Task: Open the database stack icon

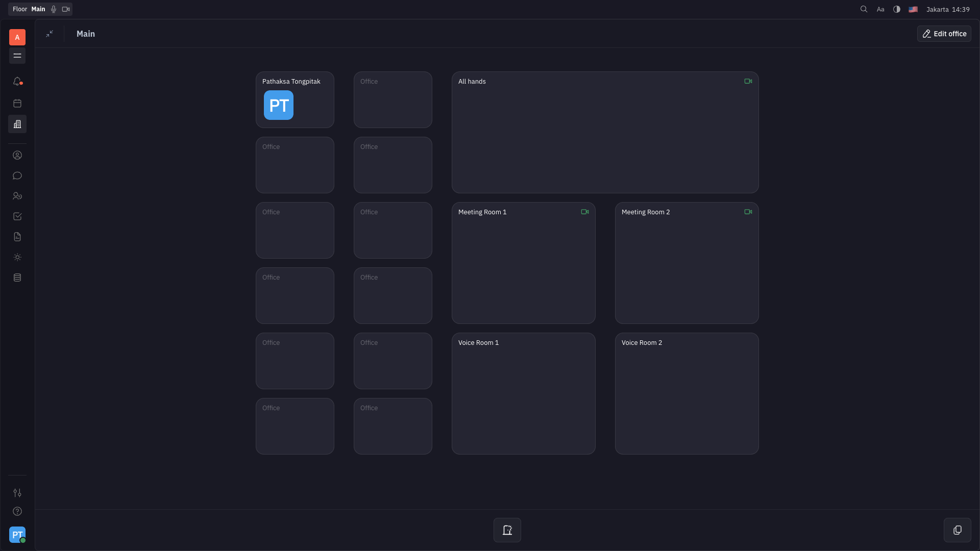Action: (17, 278)
